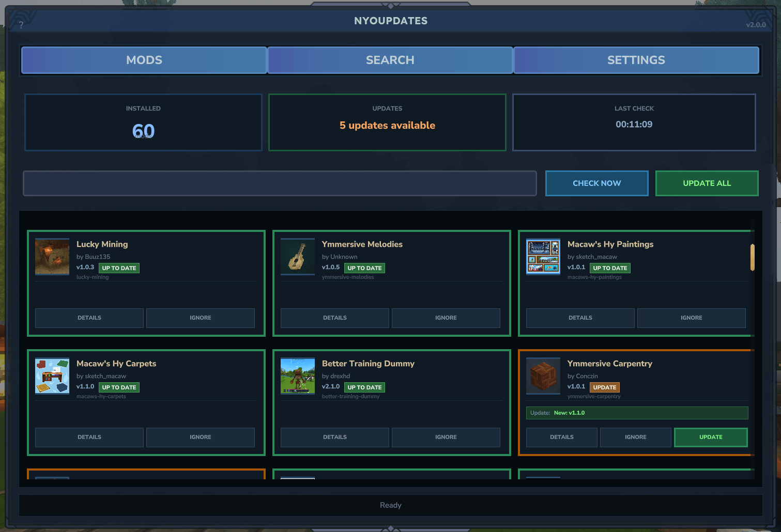Click the 5 updates available panel
781x532 pixels.
(387, 122)
